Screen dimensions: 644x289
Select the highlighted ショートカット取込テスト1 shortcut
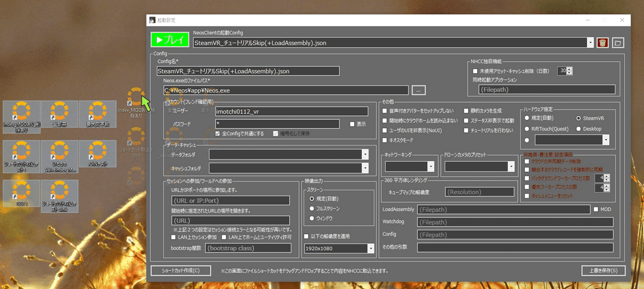(21, 156)
